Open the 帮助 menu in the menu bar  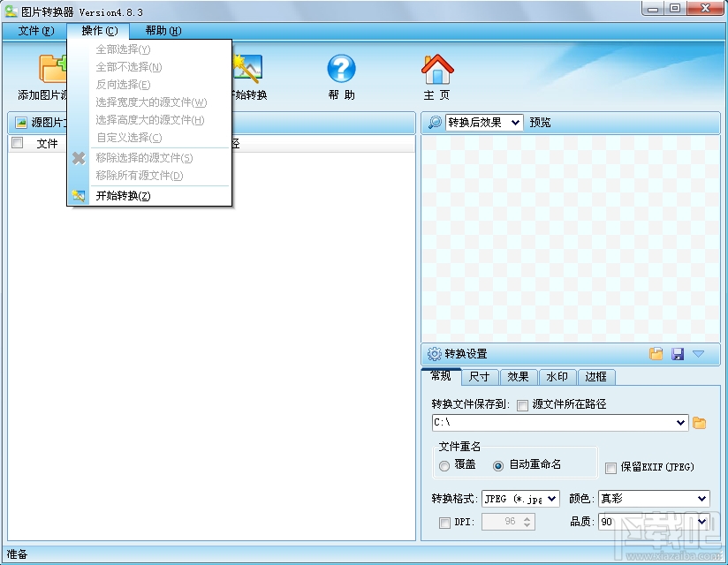pyautogui.click(x=162, y=29)
